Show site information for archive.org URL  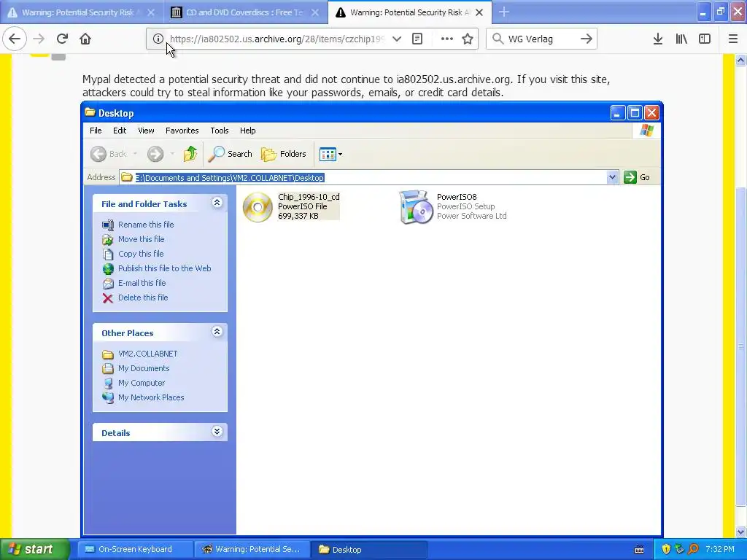point(158,39)
